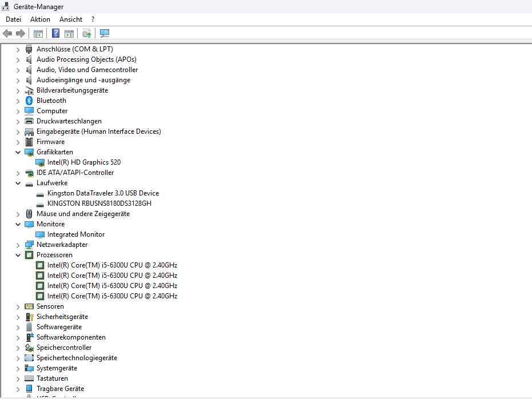
Task: Click the Speichercontroller icon
Action: pos(29,348)
